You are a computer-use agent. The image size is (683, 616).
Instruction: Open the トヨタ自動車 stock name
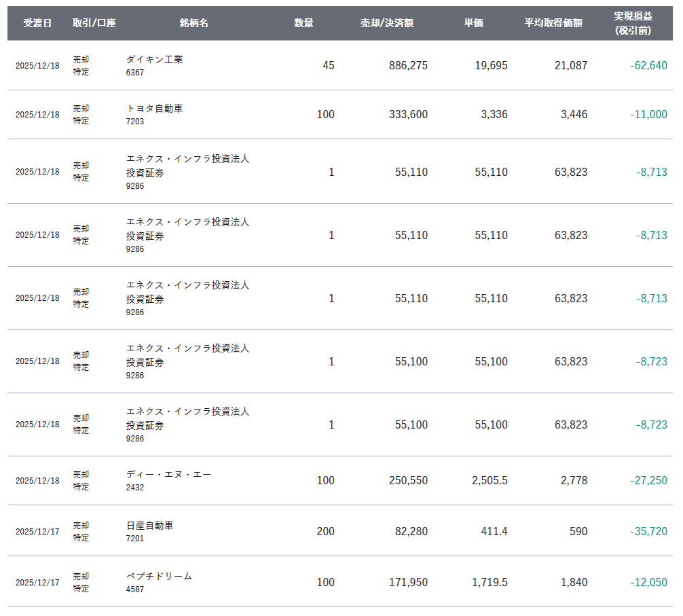154,109
